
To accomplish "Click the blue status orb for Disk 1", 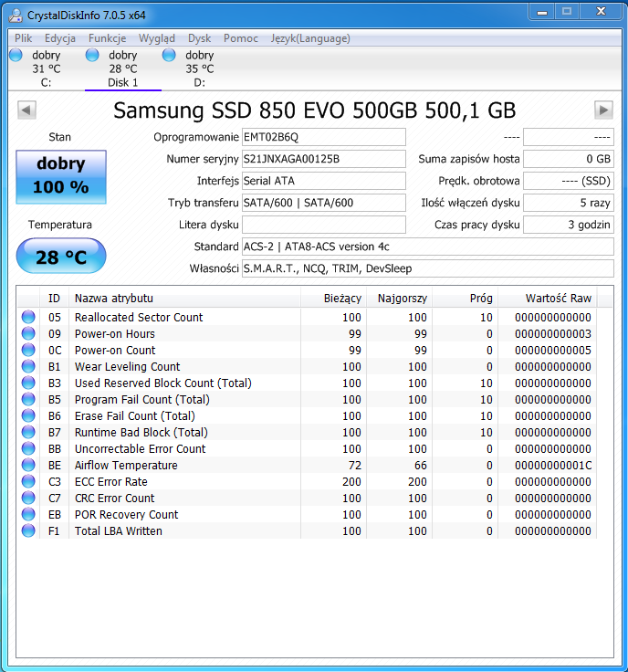I will [x=92, y=55].
